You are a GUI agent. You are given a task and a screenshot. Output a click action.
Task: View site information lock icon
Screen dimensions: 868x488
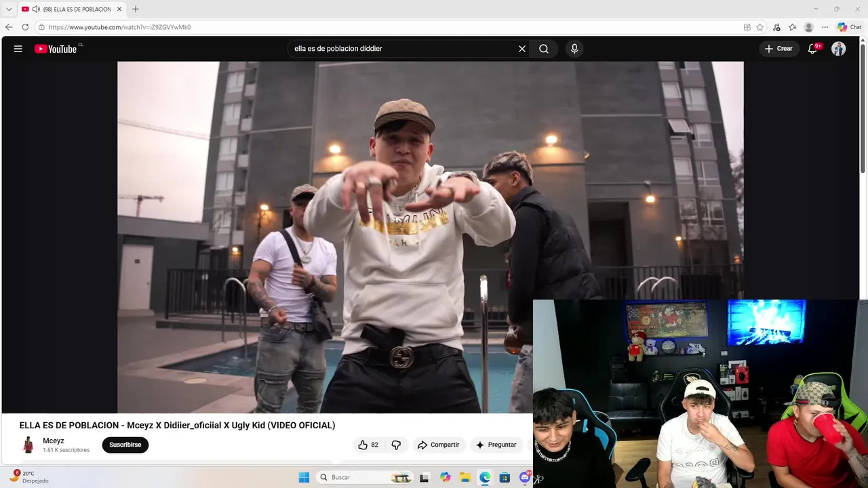41,27
